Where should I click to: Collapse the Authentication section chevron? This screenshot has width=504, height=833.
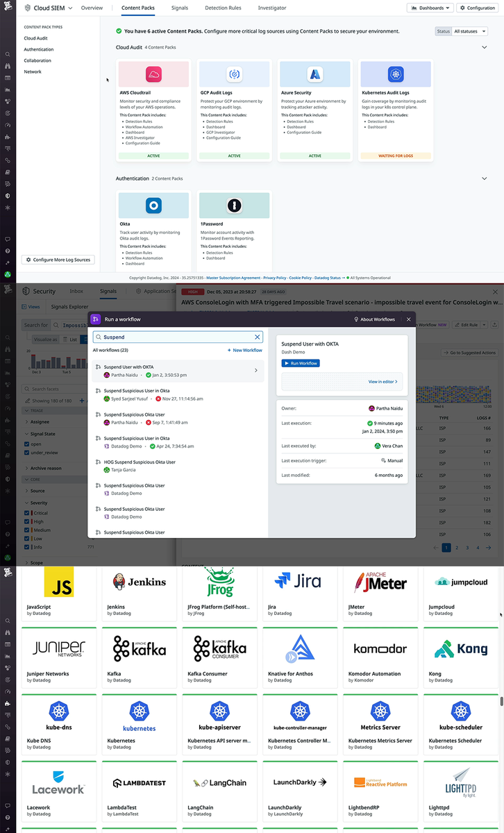point(485,178)
